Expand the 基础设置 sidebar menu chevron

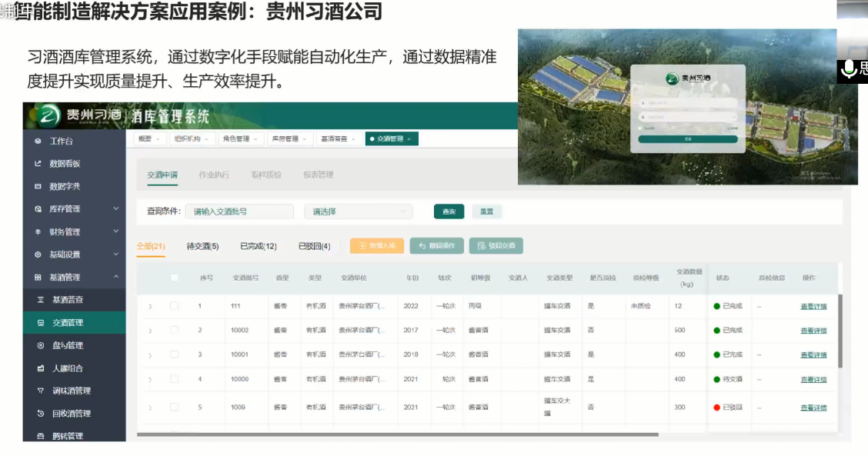(115, 254)
